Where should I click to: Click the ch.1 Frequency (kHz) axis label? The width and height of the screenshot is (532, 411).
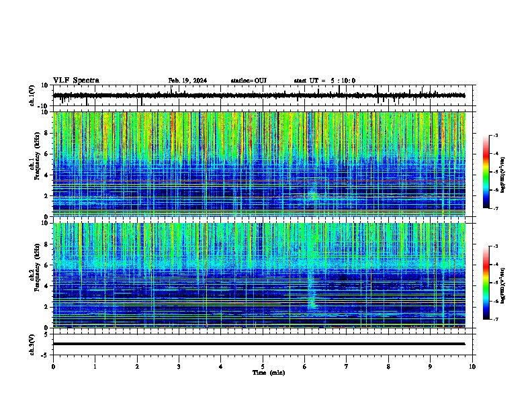pos(35,156)
